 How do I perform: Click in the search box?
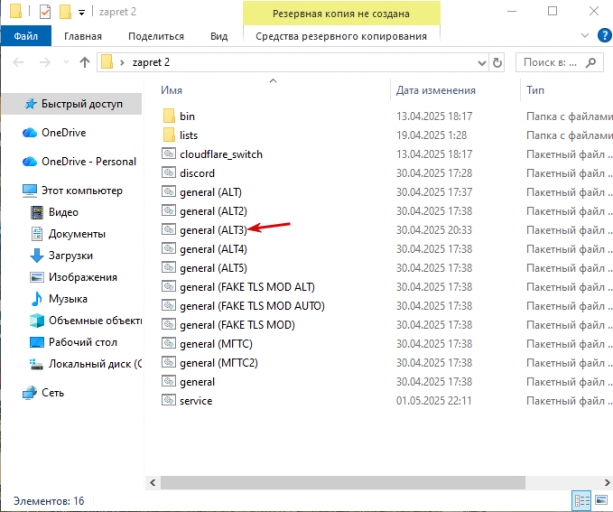tap(559, 63)
